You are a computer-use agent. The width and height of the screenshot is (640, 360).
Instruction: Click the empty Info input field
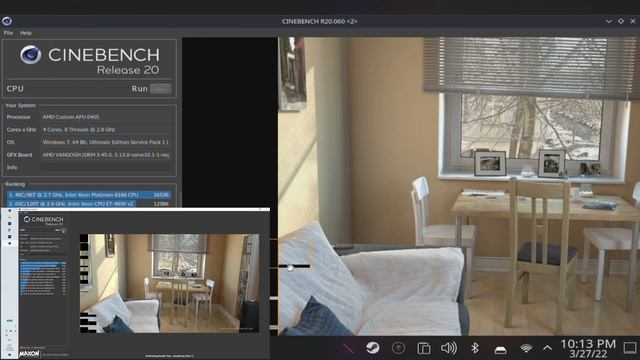click(x=105, y=167)
